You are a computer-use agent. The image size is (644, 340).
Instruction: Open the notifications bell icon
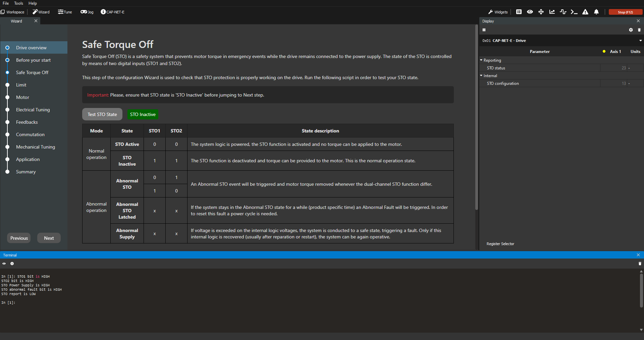tap(596, 12)
